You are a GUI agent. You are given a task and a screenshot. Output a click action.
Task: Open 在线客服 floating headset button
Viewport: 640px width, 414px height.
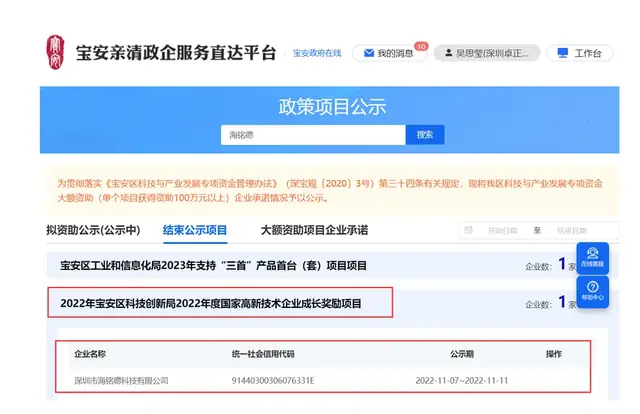pyautogui.click(x=593, y=258)
